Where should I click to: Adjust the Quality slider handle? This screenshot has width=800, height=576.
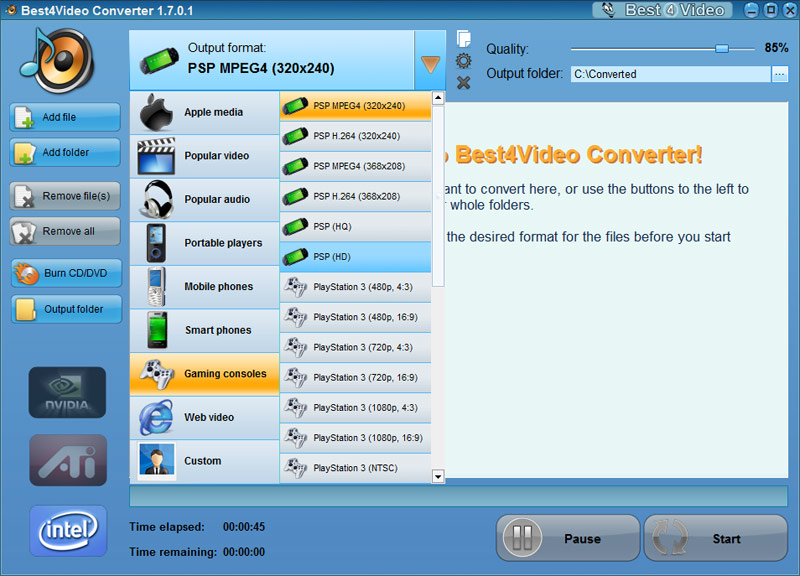(721, 48)
